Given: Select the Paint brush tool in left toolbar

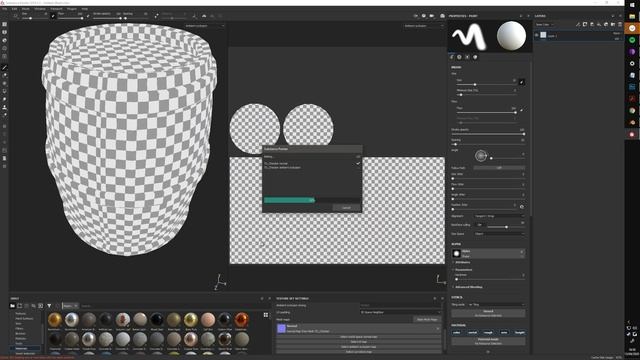Looking at the screenshot, I should [4, 68].
